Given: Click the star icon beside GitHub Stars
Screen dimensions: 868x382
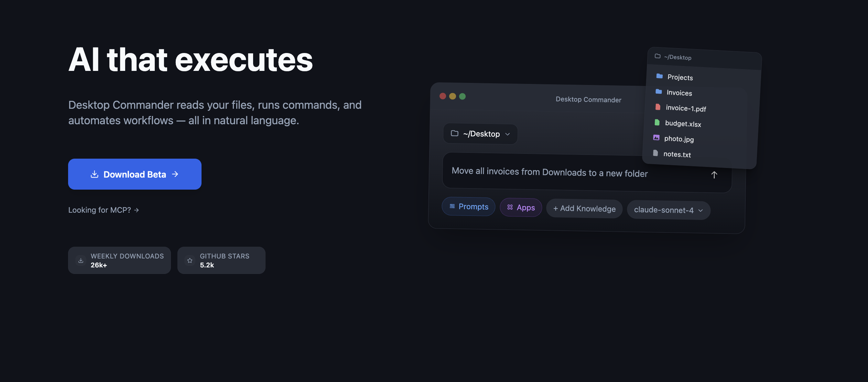Looking at the screenshot, I should point(190,261).
